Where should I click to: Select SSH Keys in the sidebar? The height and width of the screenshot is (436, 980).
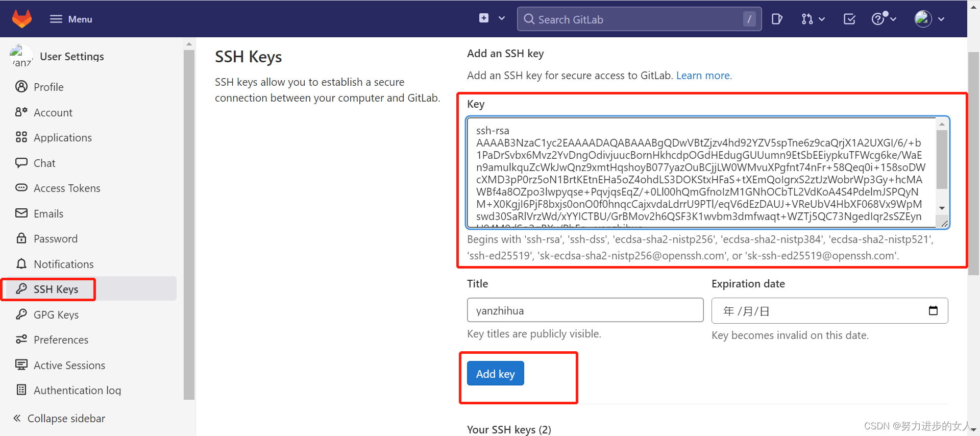pyautogui.click(x=56, y=289)
